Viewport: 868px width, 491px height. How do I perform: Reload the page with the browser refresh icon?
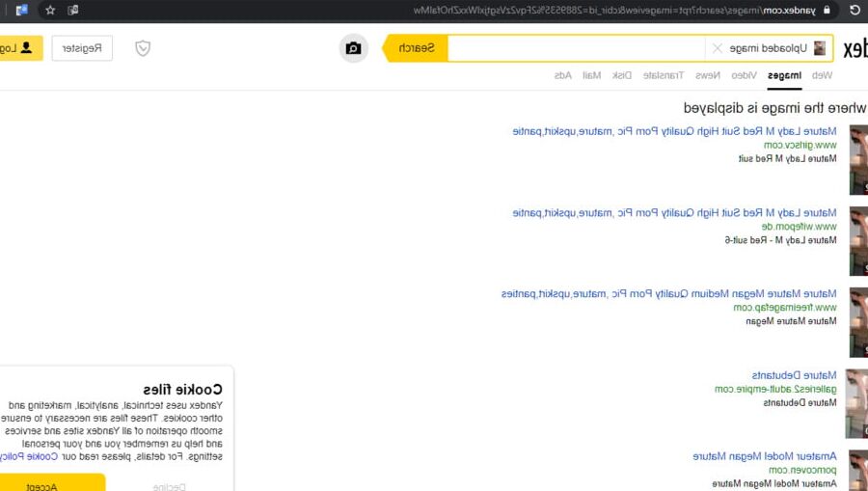854,10
